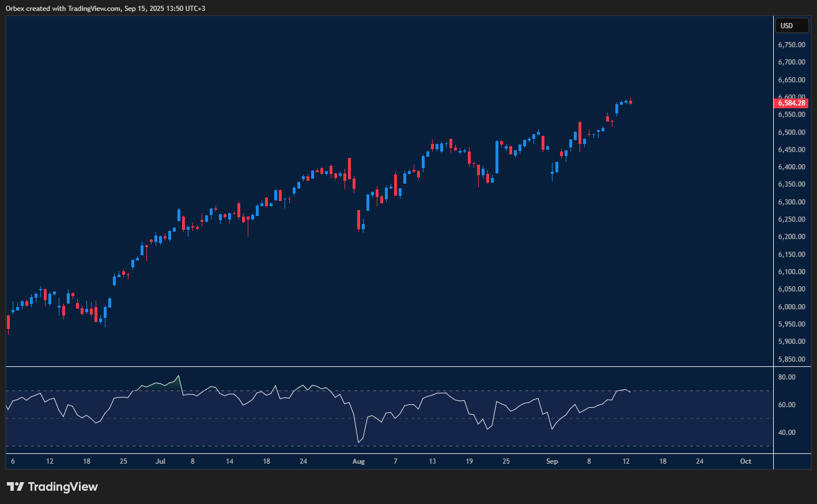Click the RSI peak above 80 near July 8
Screen dimensions: 817x504
(x=179, y=376)
